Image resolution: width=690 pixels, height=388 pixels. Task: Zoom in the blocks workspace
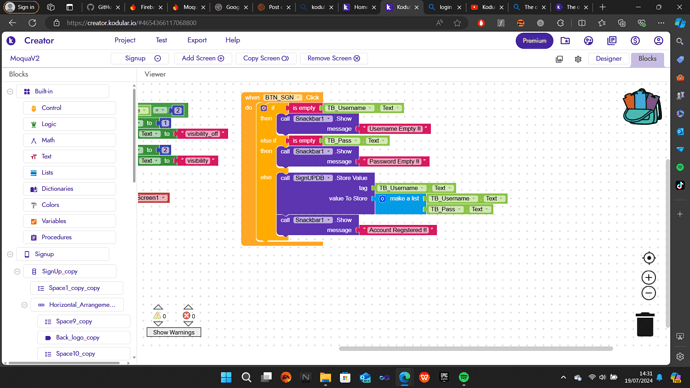click(649, 278)
